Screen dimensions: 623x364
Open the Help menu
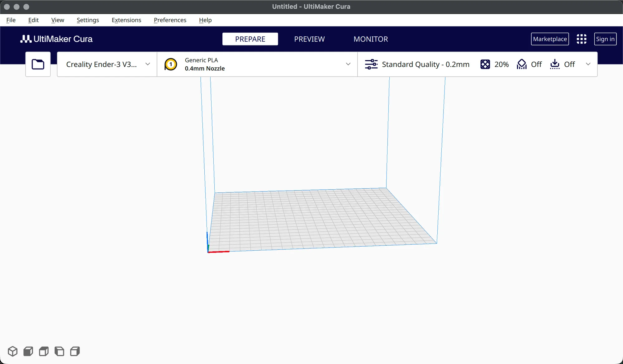pos(205,20)
